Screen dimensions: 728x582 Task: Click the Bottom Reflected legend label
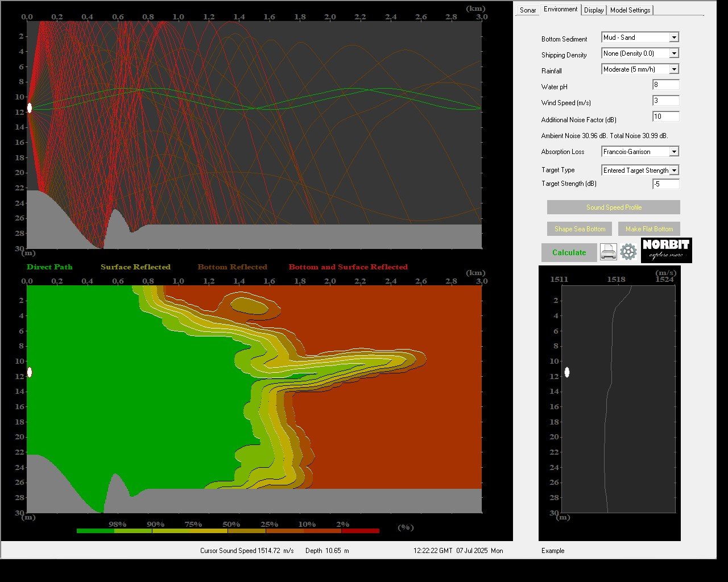232,267
